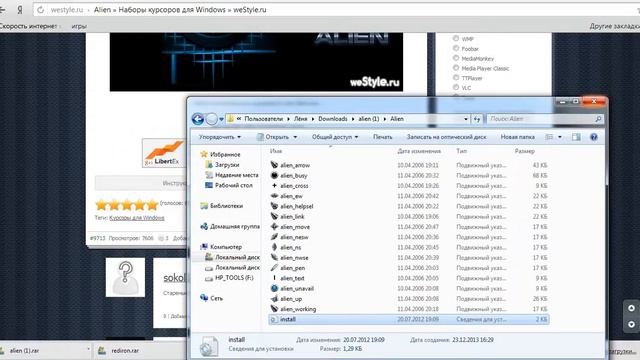Open the view options dropdown arrow
The width and height of the screenshot is (640, 360).
click(x=560, y=137)
